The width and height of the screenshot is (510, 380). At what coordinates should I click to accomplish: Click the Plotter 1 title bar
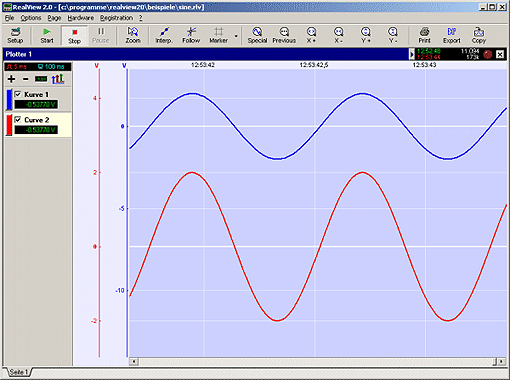tap(207, 54)
